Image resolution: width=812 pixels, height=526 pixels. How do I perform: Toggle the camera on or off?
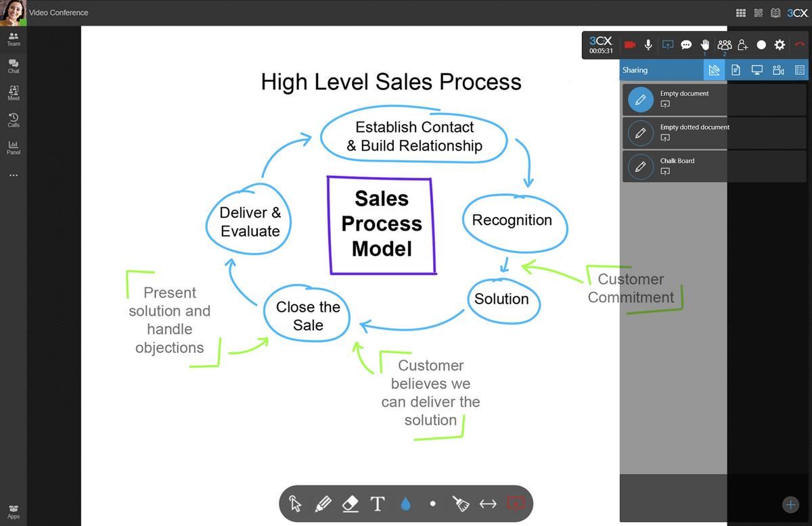(x=630, y=45)
